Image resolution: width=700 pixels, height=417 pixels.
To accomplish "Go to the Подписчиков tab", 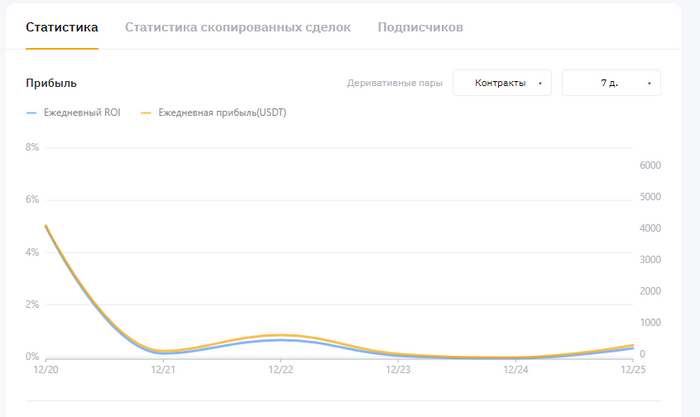I will pos(420,27).
